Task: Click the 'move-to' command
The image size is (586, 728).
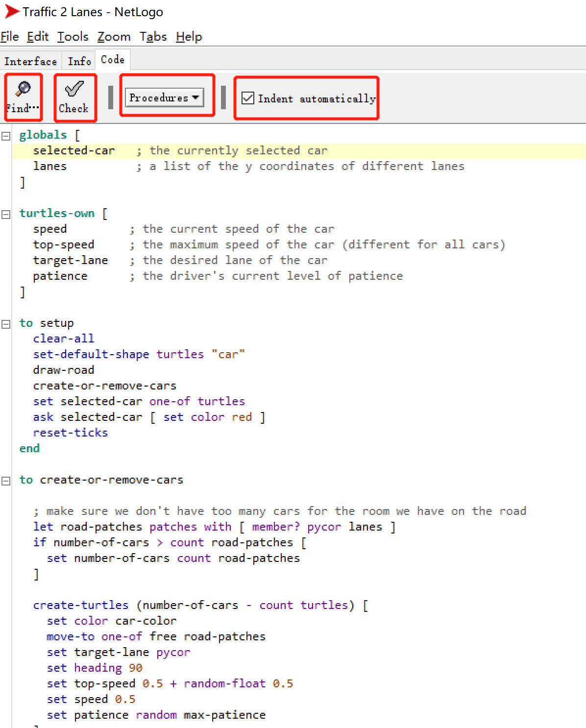Action: 71,636
